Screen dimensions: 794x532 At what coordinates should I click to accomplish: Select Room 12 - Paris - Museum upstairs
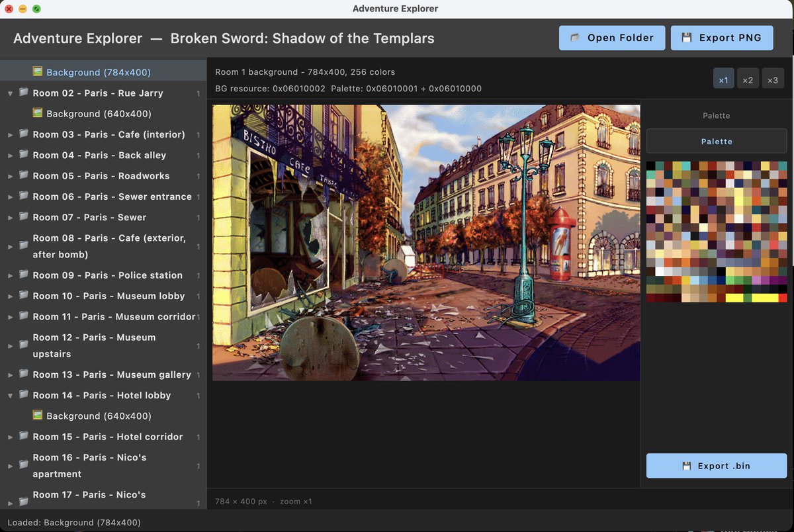pyautogui.click(x=103, y=345)
